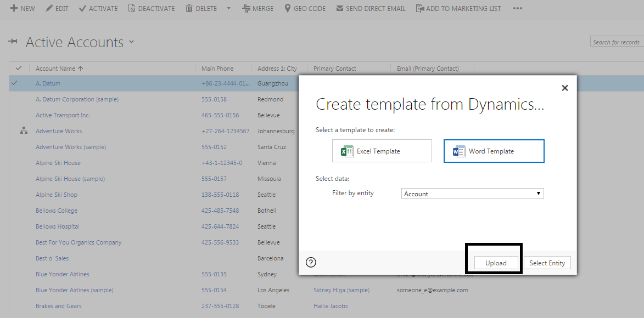The width and height of the screenshot is (644, 318).
Task: Sort by the Main Phone column
Action: 217,69
